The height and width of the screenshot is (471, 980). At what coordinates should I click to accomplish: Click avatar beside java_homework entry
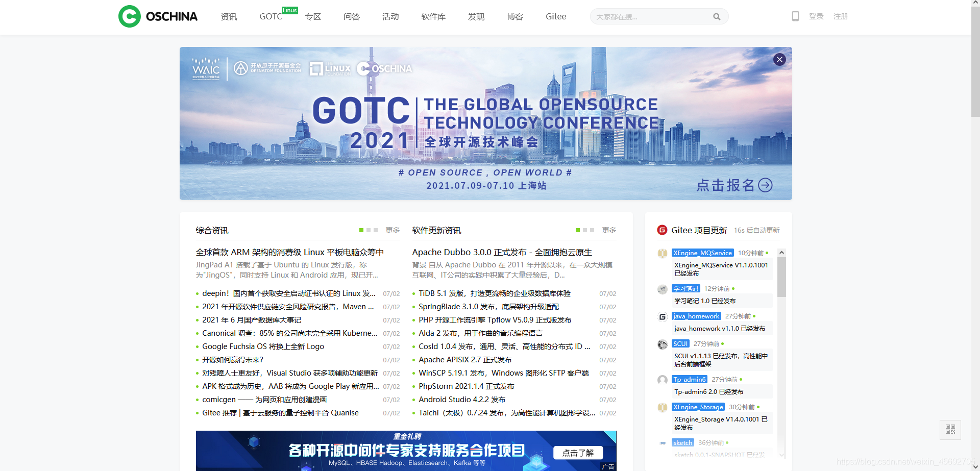(x=663, y=317)
